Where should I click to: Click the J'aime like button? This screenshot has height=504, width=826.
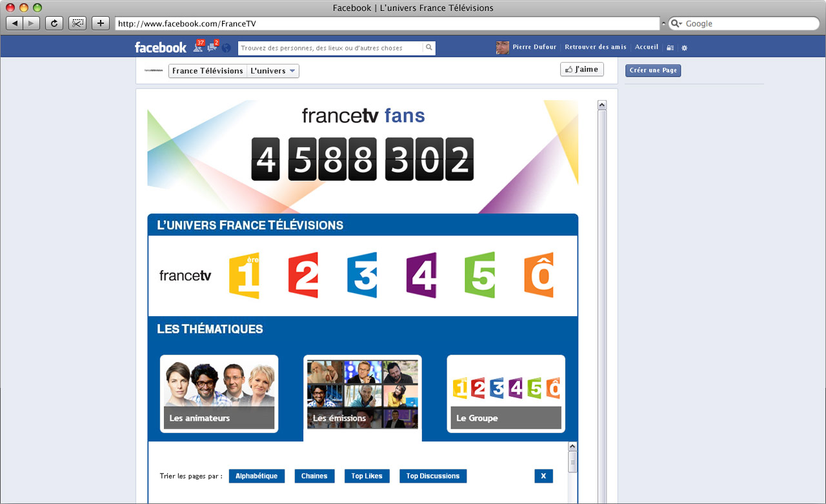pos(582,69)
